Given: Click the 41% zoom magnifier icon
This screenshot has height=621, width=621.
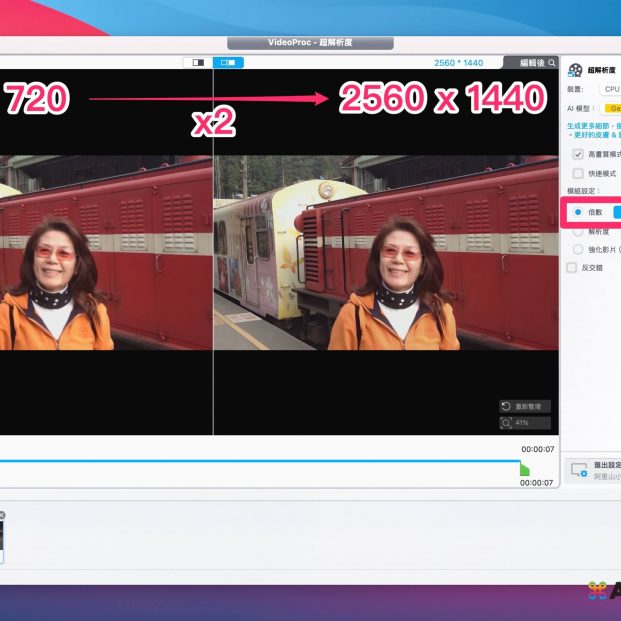Looking at the screenshot, I should [x=508, y=423].
